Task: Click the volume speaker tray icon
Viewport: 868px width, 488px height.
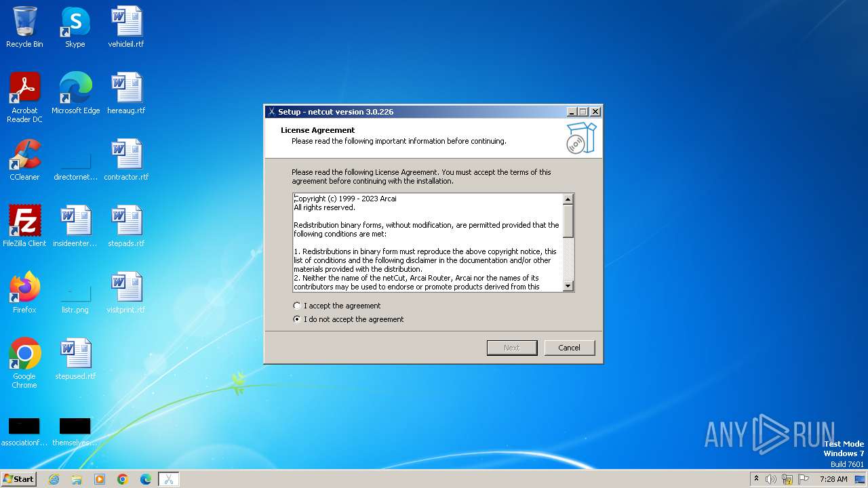Action: (x=771, y=479)
